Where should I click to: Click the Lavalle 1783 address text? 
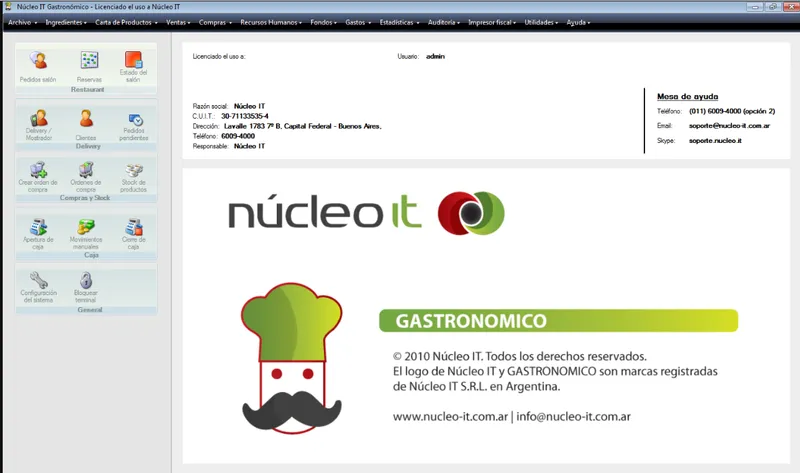click(303, 126)
